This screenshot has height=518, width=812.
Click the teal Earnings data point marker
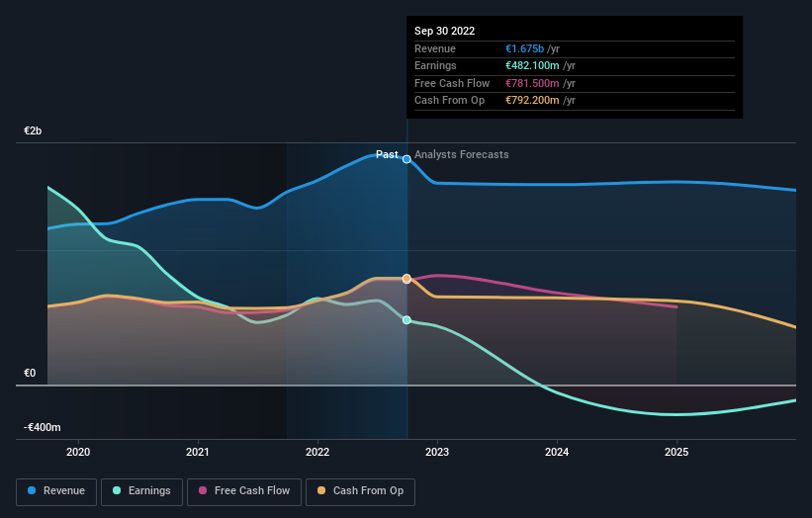[x=407, y=320]
